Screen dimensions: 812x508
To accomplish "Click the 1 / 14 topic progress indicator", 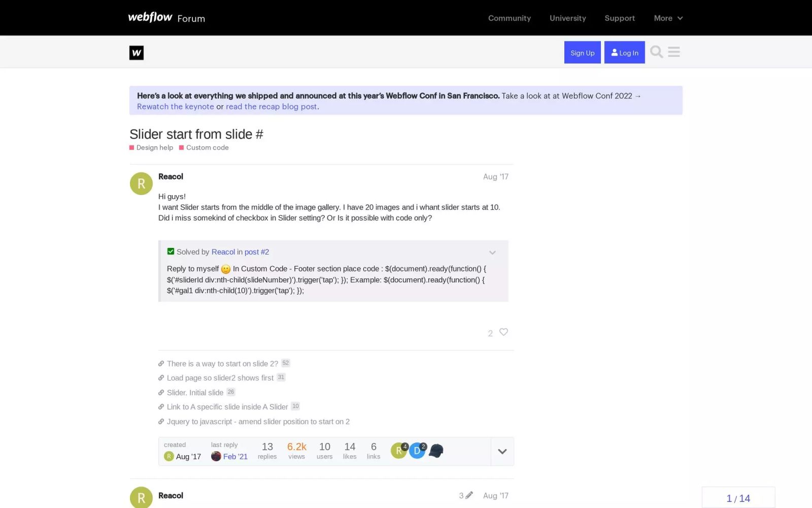I will pos(738,498).
